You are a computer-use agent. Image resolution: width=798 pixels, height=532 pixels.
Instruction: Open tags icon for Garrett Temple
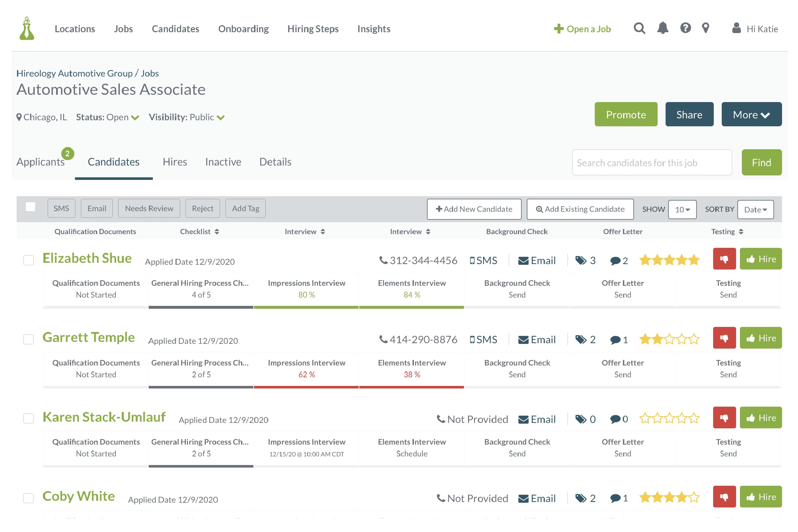(x=581, y=340)
